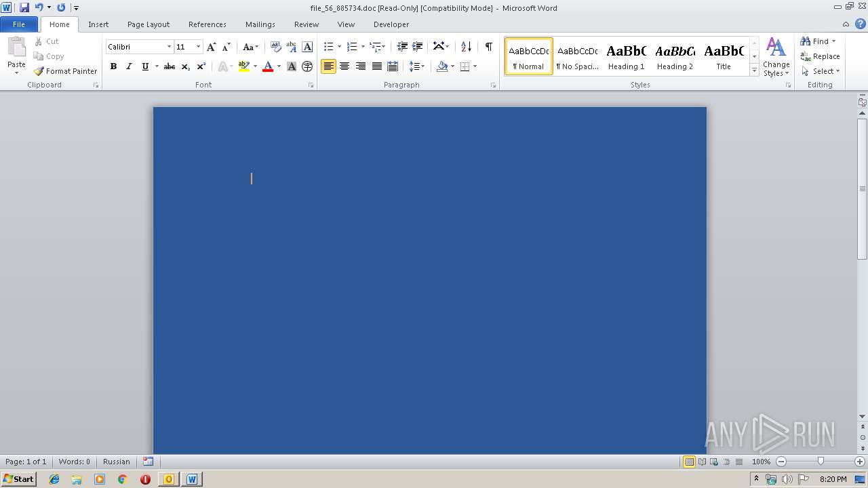Viewport: 868px width, 488px height.
Task: Toggle Bold formatting
Action: point(113,66)
